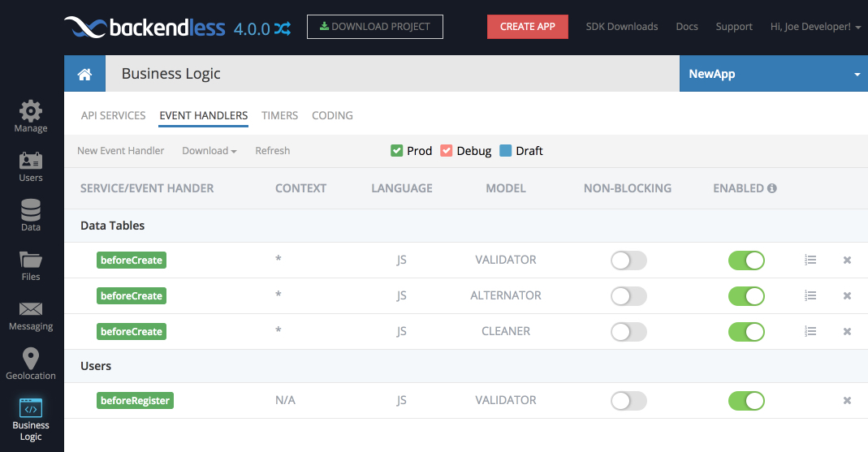Disable the CLEANER beforeCreate handler
The width and height of the screenshot is (868, 452).
click(746, 331)
